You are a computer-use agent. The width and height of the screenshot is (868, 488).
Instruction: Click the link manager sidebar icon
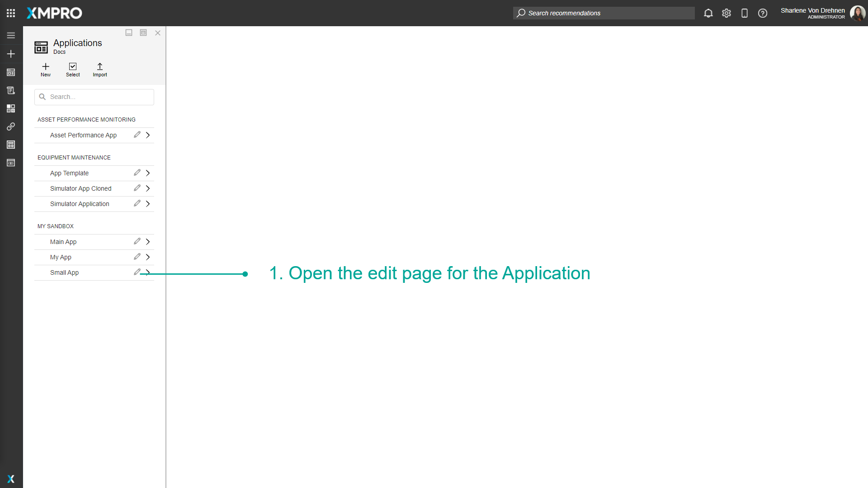pos(11,127)
